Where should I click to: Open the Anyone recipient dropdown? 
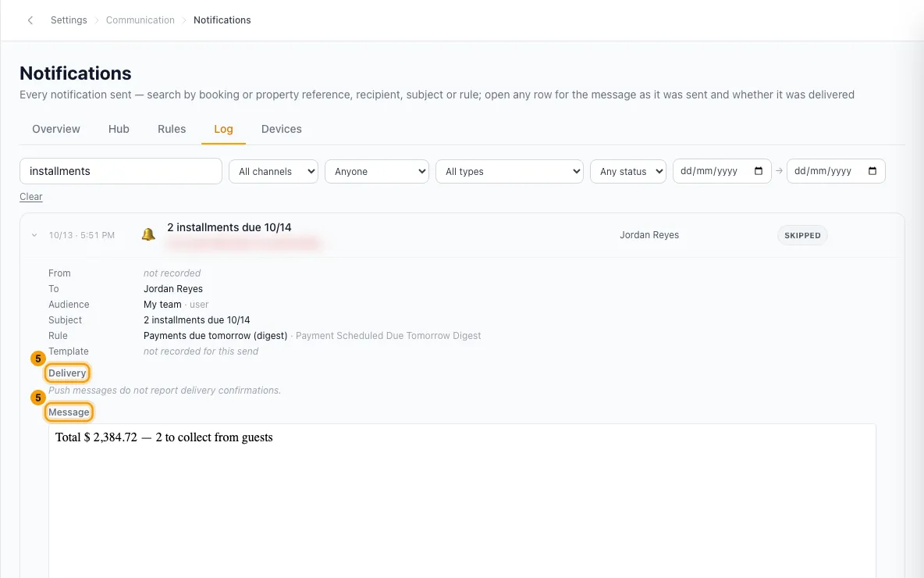point(377,172)
